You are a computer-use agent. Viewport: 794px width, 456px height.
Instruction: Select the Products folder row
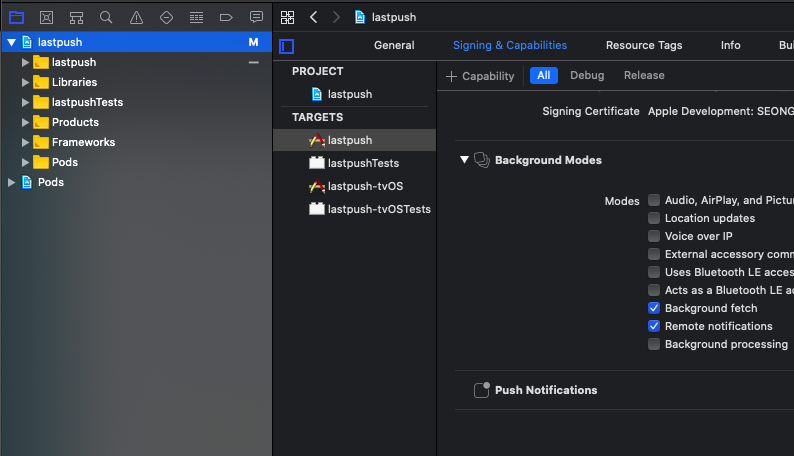[137, 122]
